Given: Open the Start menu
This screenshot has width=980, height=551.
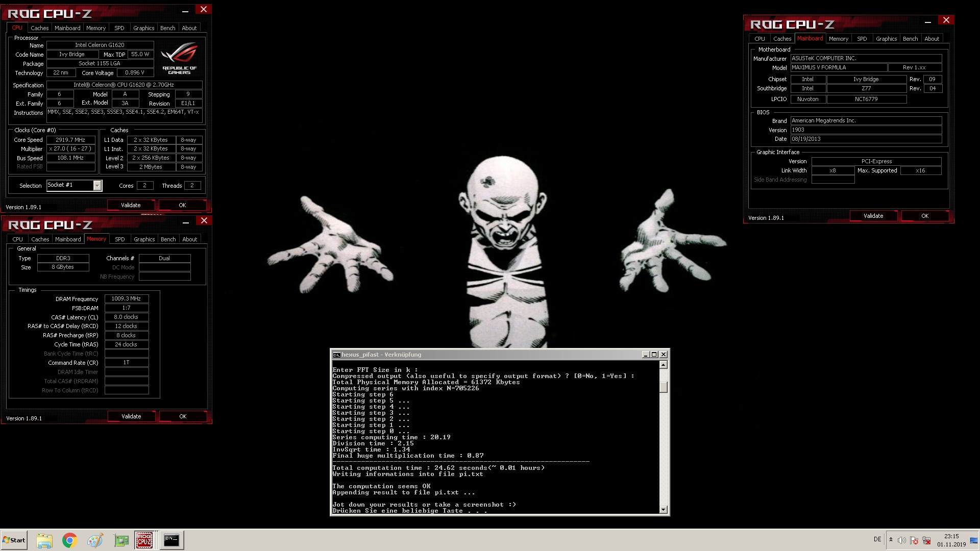Looking at the screenshot, I should point(14,540).
